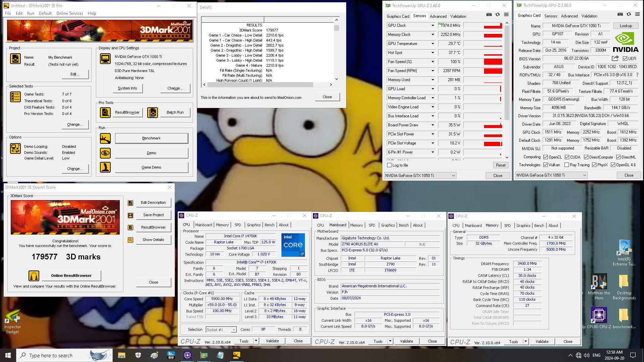Click the Benchmark run icon

[105, 138]
